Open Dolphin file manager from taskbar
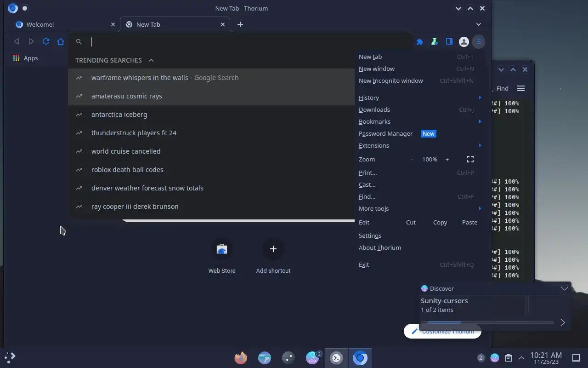 pyautogui.click(x=265, y=357)
